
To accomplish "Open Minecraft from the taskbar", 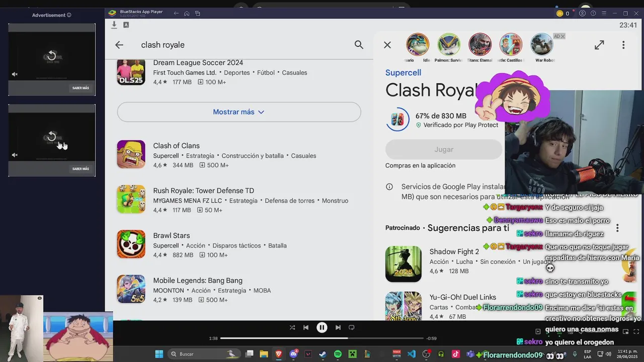I will [x=353, y=354].
